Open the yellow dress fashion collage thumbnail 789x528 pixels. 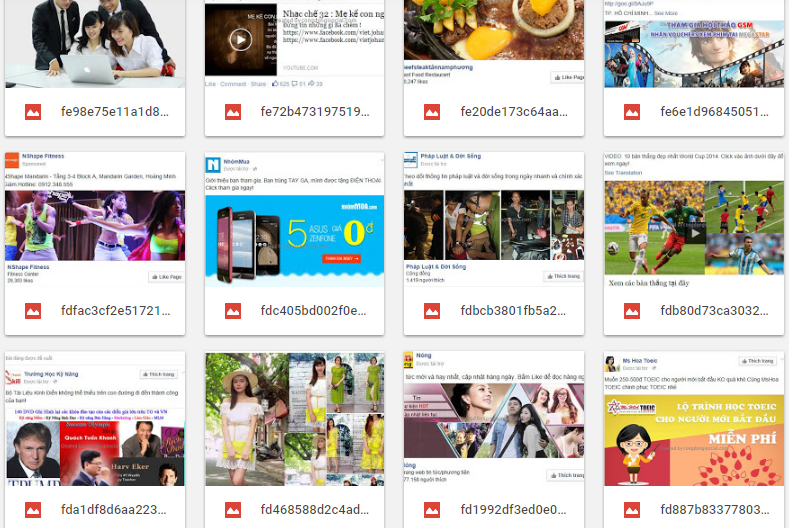click(x=294, y=419)
